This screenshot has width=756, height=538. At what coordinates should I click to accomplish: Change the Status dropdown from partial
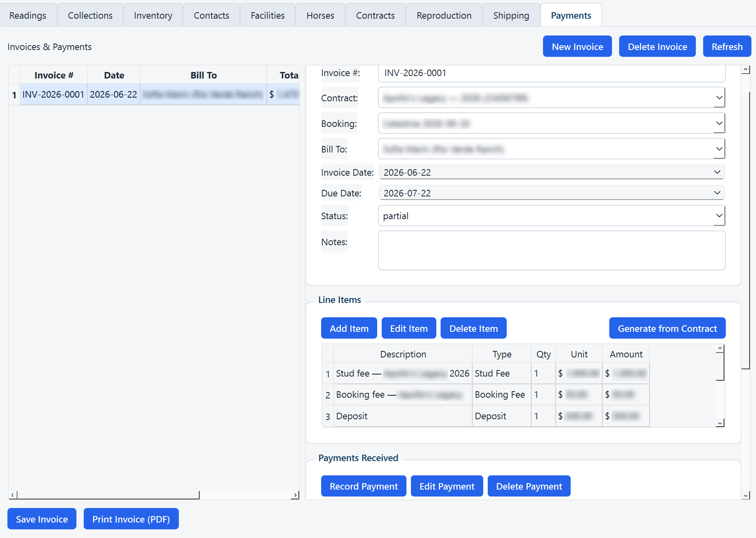(552, 216)
